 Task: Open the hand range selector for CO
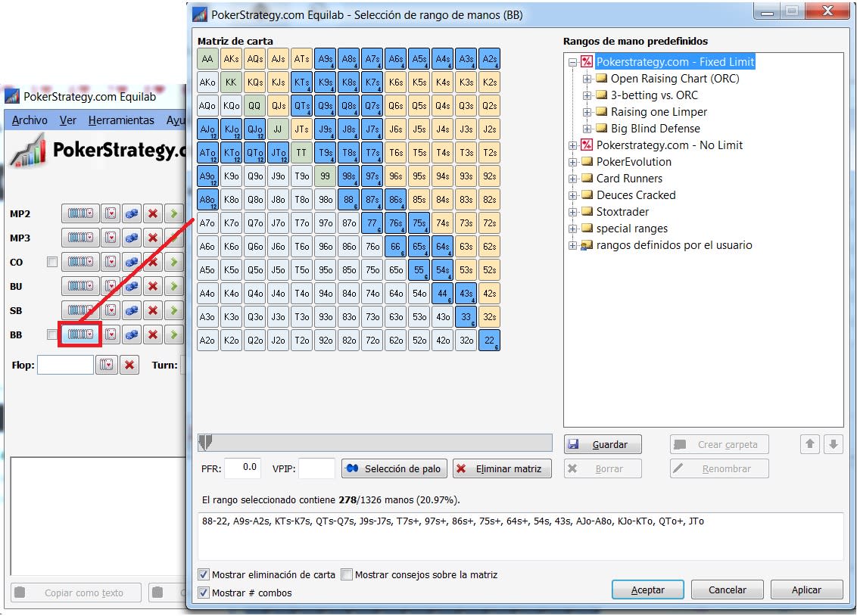tap(80, 262)
